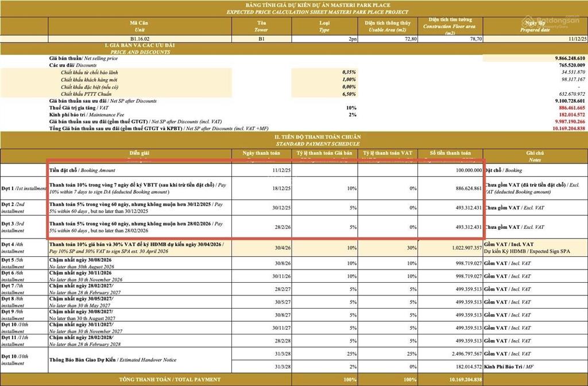Select construction floor area value 78,70
Viewport: 588px width, 386px height.
tap(450, 38)
